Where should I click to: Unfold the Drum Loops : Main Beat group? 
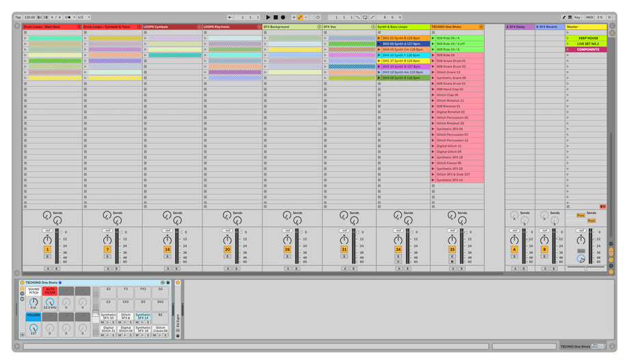tap(79, 27)
